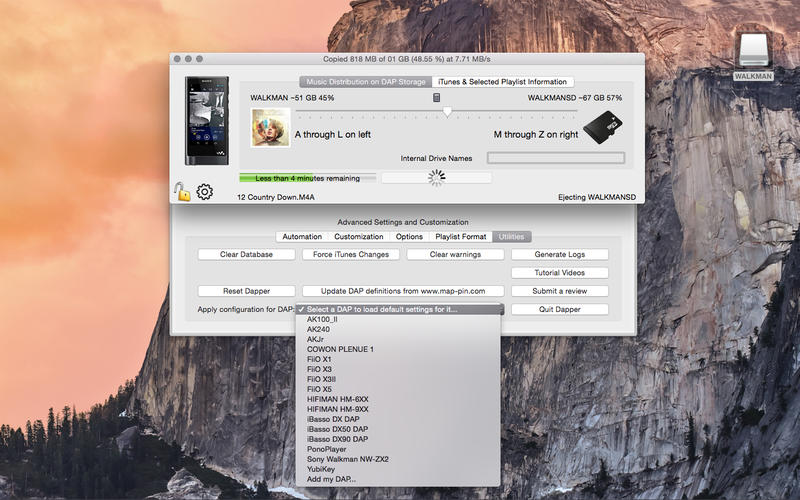Choose FiiO X3 from the DAP list

click(398, 369)
